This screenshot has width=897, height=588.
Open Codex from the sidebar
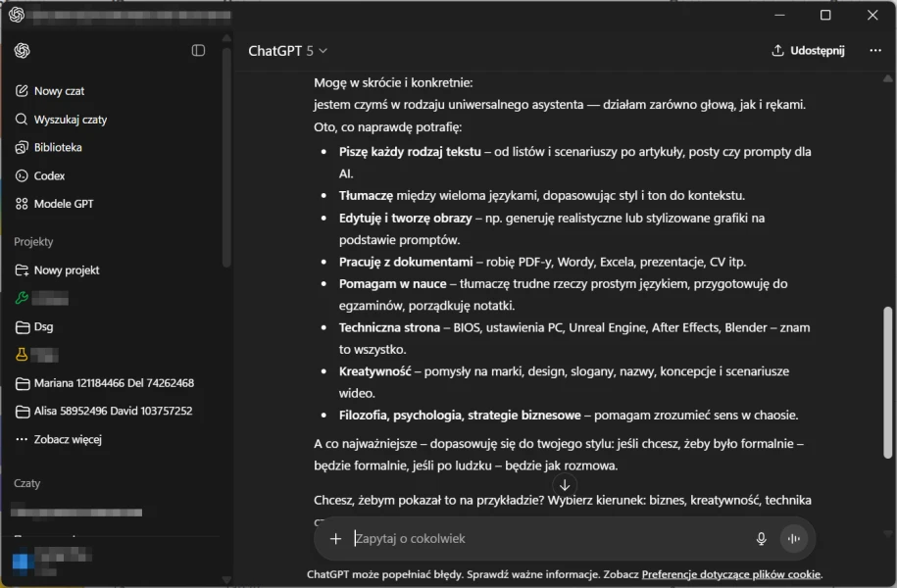pyautogui.click(x=49, y=176)
